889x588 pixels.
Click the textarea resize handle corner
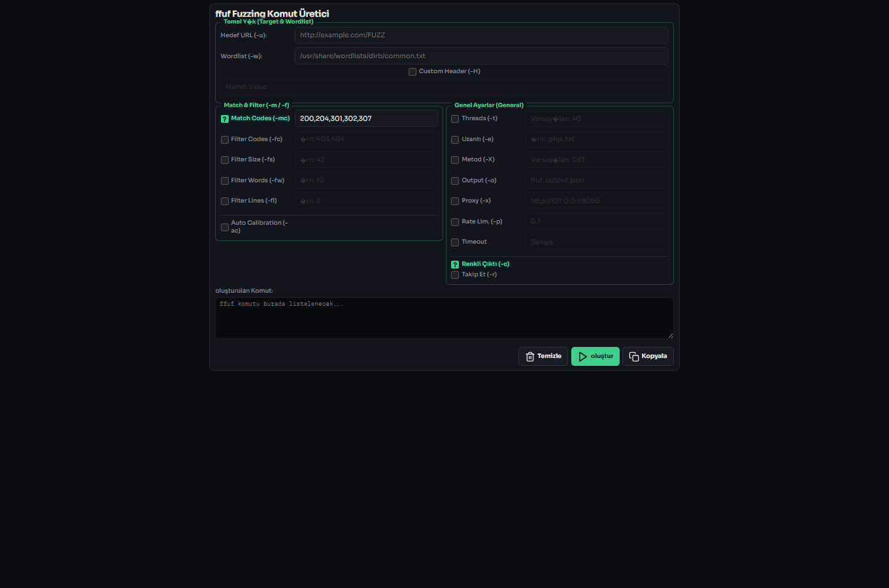pos(670,335)
